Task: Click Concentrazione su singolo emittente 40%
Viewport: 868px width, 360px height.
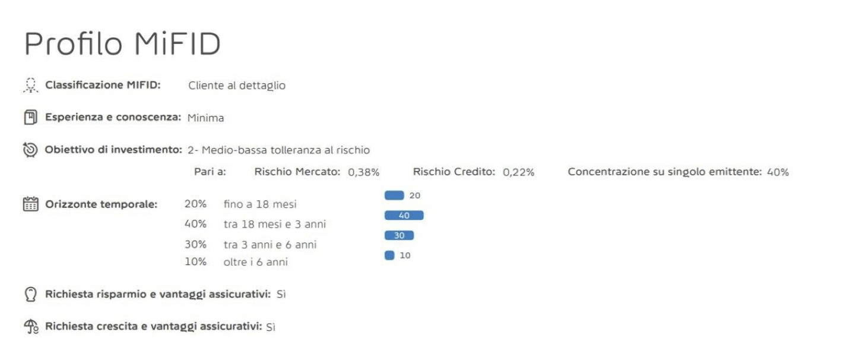Action: tap(678, 172)
